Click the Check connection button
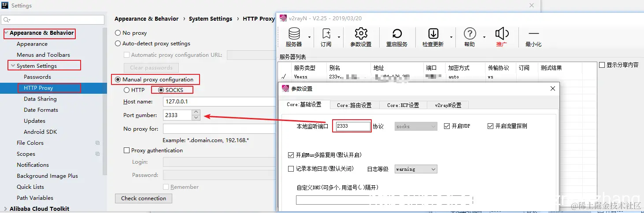The width and height of the screenshot is (644, 213). tap(144, 198)
